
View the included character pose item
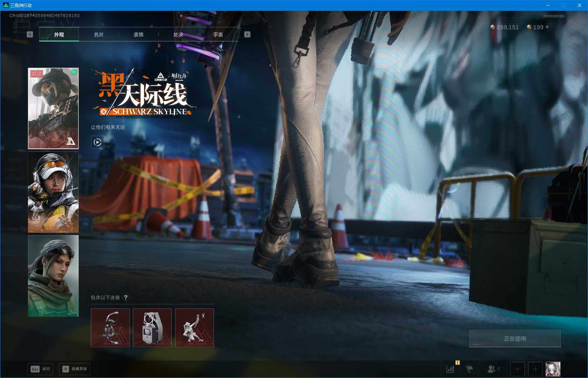(x=194, y=328)
